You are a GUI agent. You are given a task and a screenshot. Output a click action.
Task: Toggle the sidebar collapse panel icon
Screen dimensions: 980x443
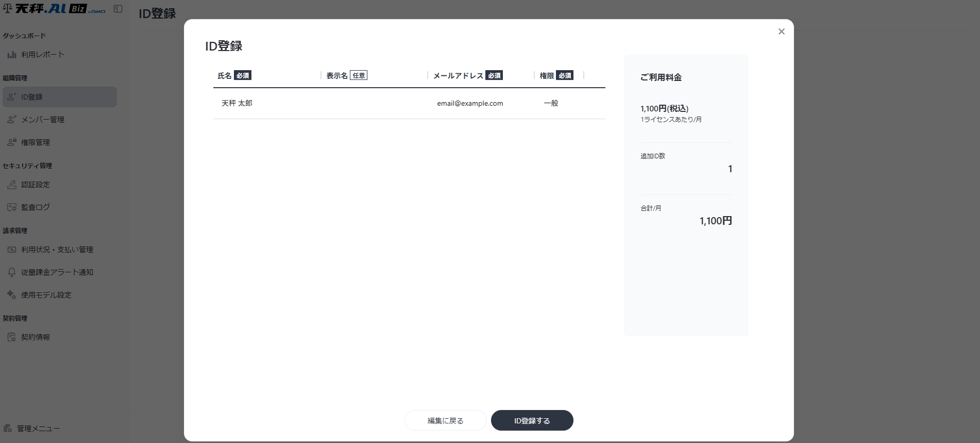(x=118, y=9)
